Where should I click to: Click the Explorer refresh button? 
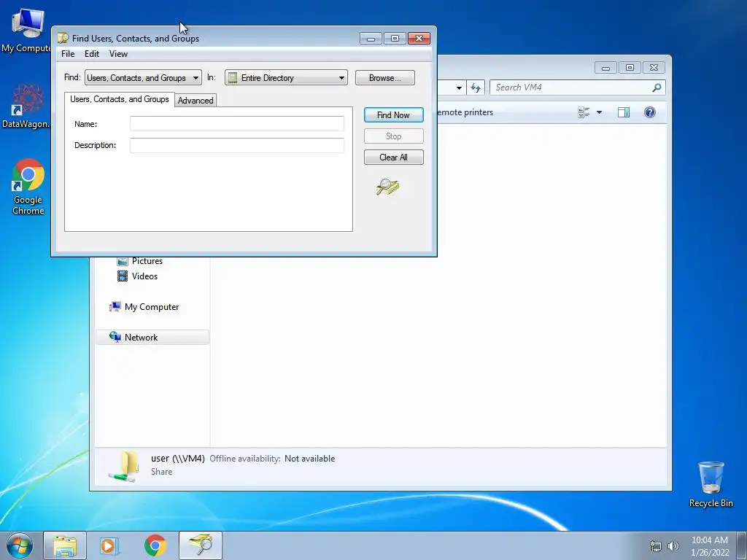476,87
